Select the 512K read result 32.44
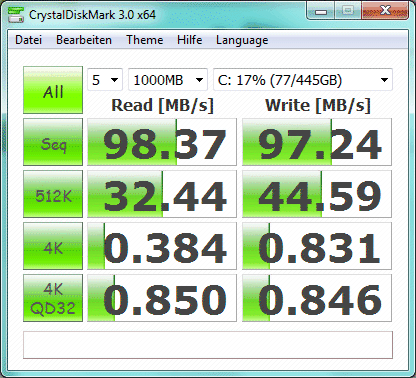416x378 pixels. click(x=162, y=194)
